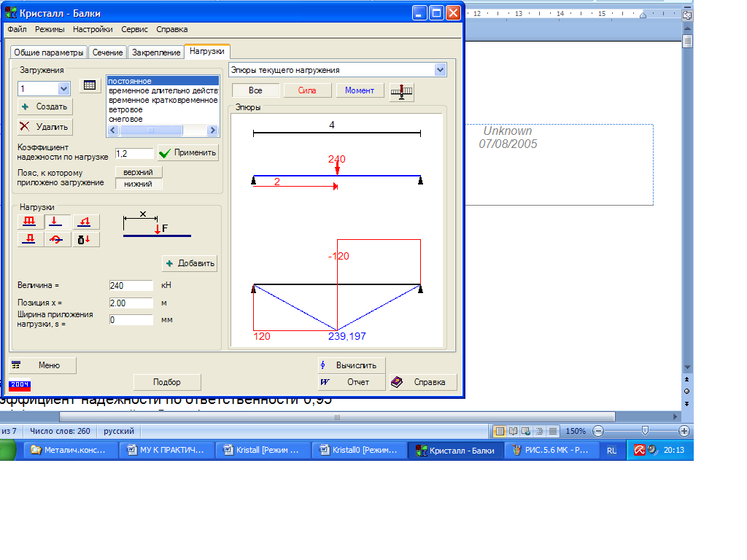Open the Меню button
This screenshot has width=747, height=560.
[42, 365]
